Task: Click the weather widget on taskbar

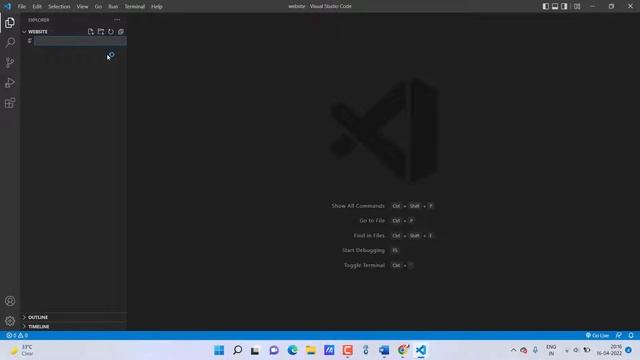Action: coord(21,350)
